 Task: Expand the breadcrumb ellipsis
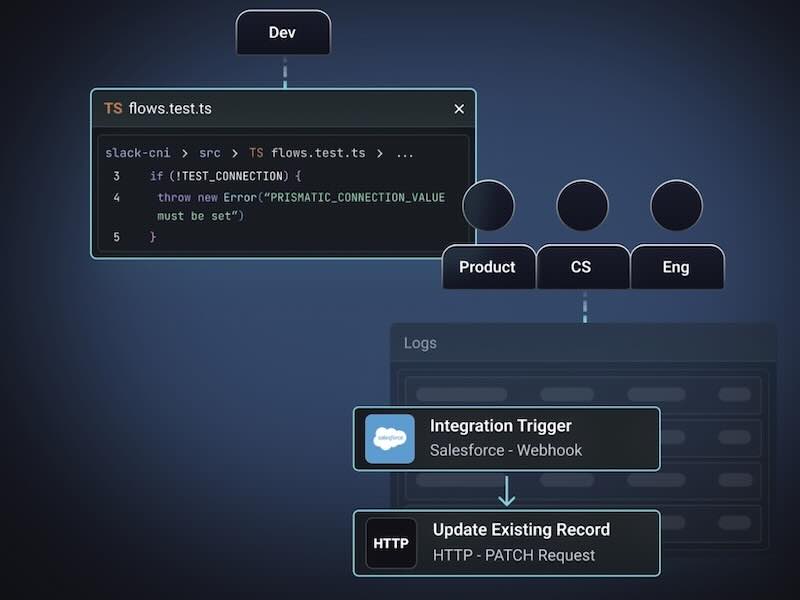click(404, 153)
